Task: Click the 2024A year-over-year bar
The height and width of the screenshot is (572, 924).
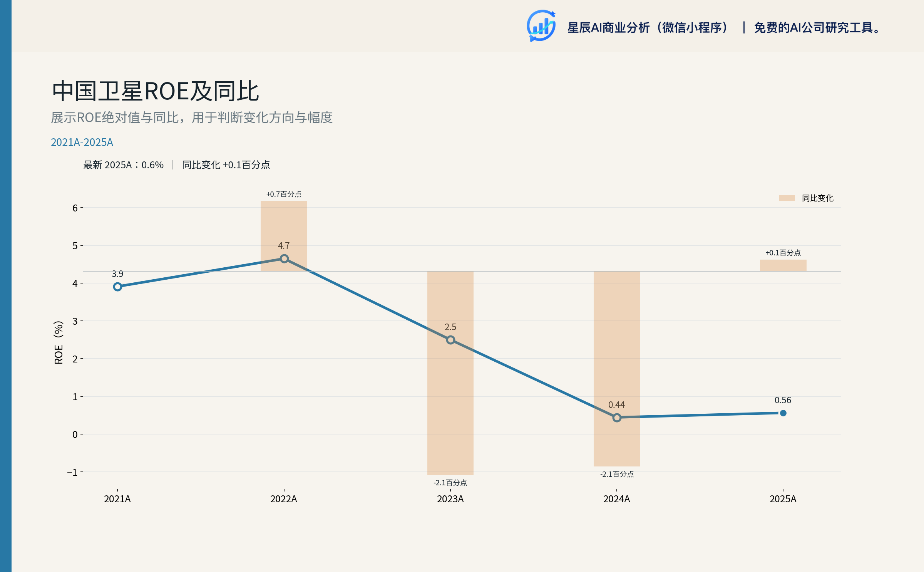Action: point(617,369)
